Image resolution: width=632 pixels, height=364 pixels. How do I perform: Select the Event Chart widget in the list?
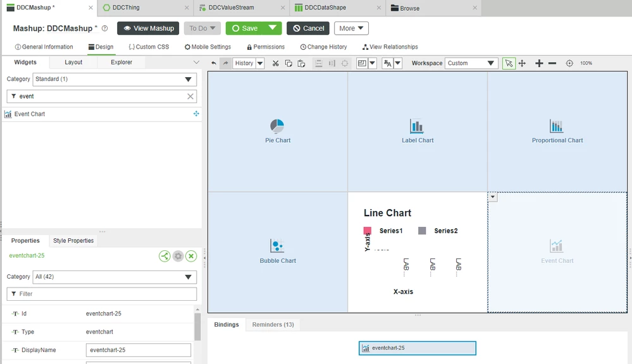(102, 114)
